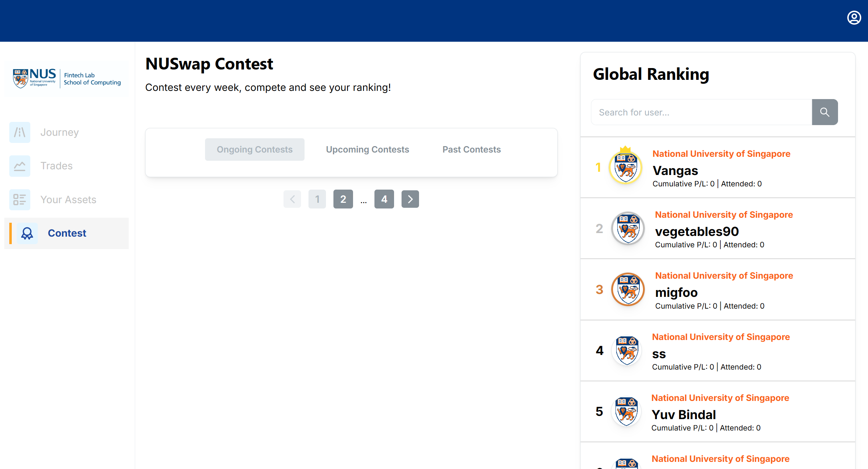
Task: Click rank number 5 beside Yuv Bindal
Action: pyautogui.click(x=599, y=412)
